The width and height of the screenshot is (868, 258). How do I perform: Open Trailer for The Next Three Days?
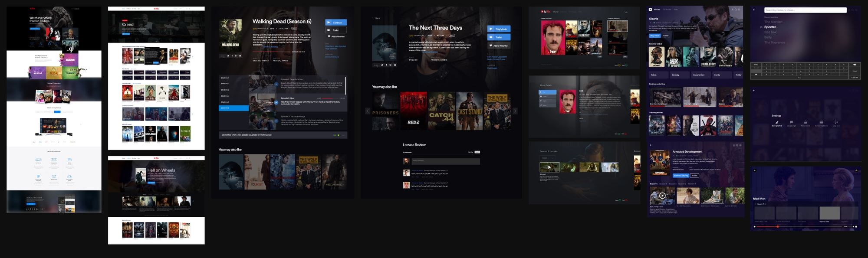click(499, 37)
